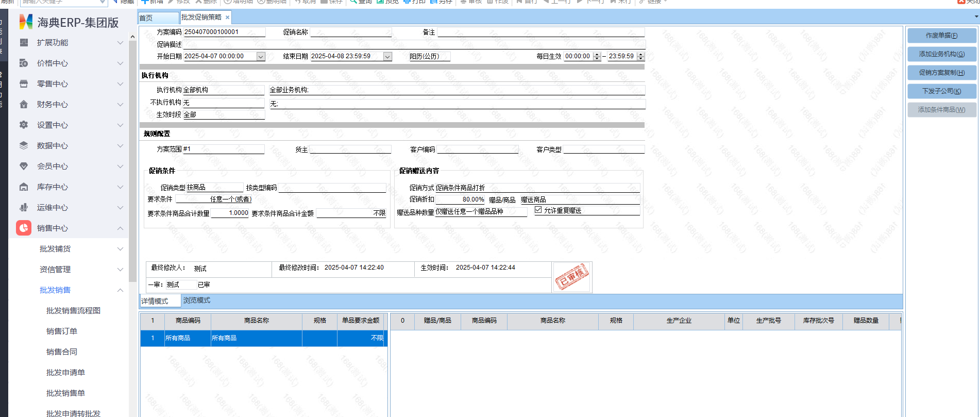Click the 价格中心 sidebar icon
Image resolution: width=980 pixels, height=417 pixels.
coord(24,63)
